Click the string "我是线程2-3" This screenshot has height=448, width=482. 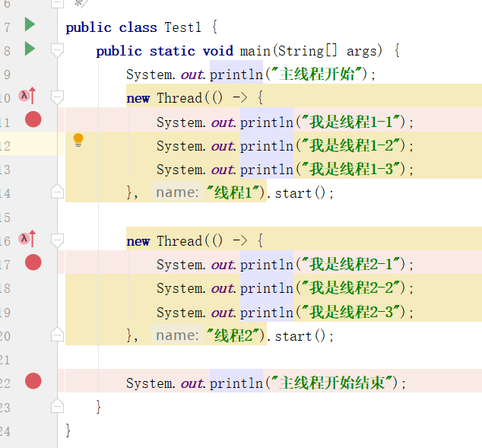point(352,312)
